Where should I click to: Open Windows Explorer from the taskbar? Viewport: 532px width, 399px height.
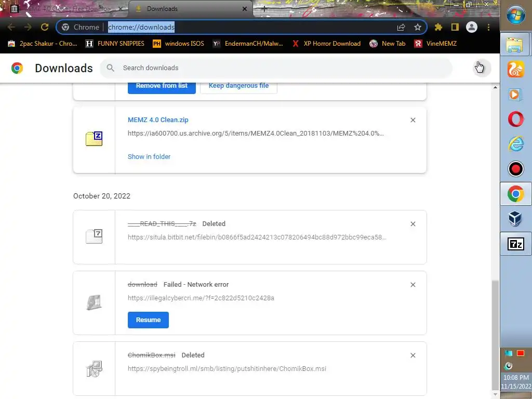[x=515, y=45]
